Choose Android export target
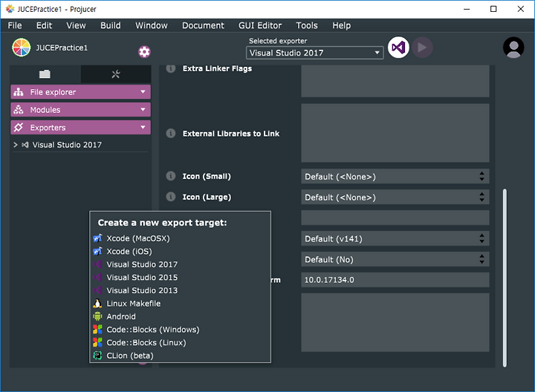Viewport: 535px width, 392px height. (180, 316)
